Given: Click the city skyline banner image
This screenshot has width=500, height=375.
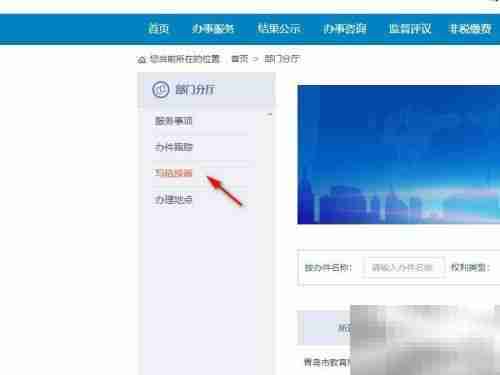Looking at the screenshot, I should [x=399, y=155].
